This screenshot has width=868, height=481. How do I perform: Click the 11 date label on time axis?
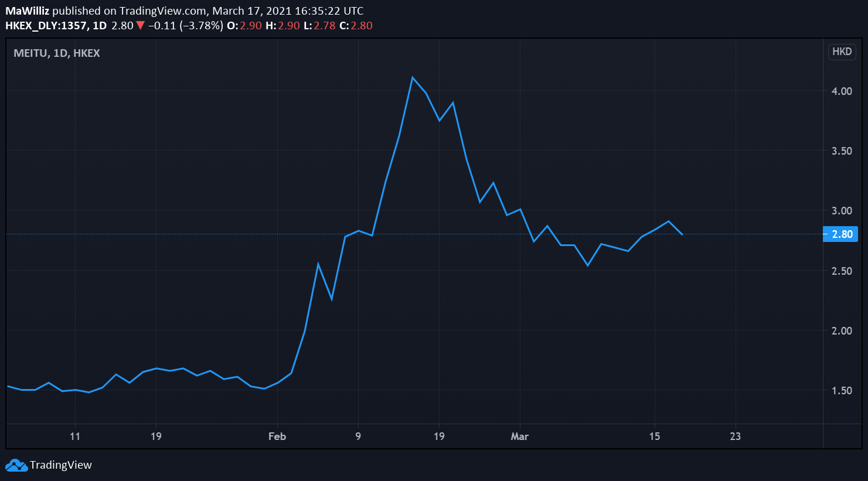(74, 436)
